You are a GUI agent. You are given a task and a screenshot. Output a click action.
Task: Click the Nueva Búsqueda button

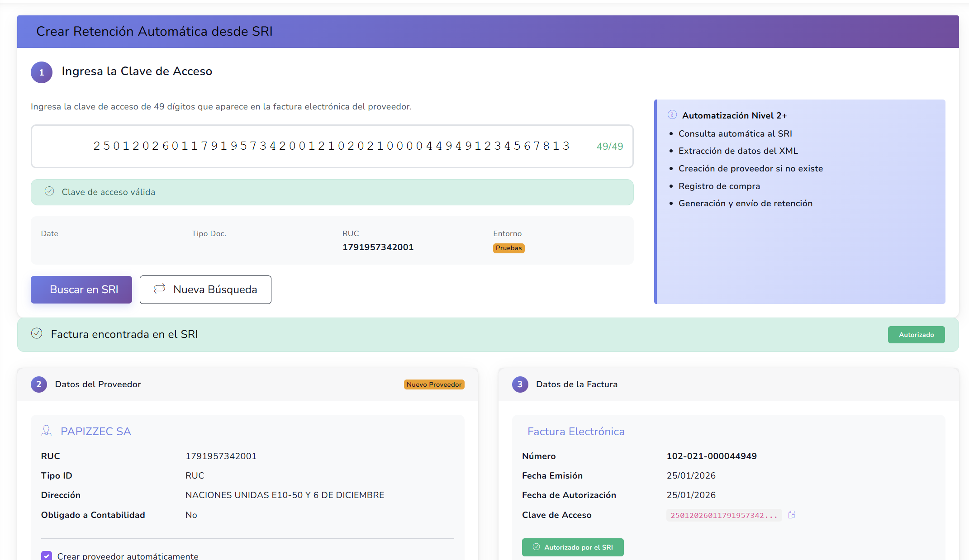(205, 289)
